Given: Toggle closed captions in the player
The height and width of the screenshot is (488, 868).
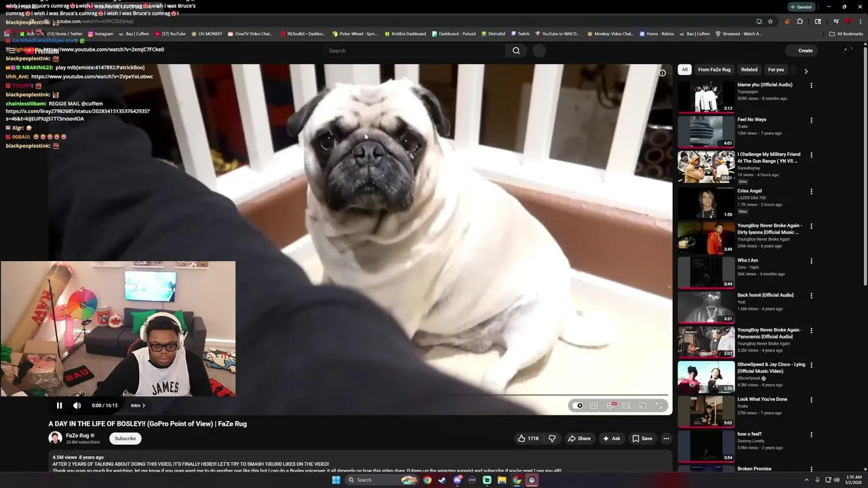Looking at the screenshot, I should tap(594, 405).
